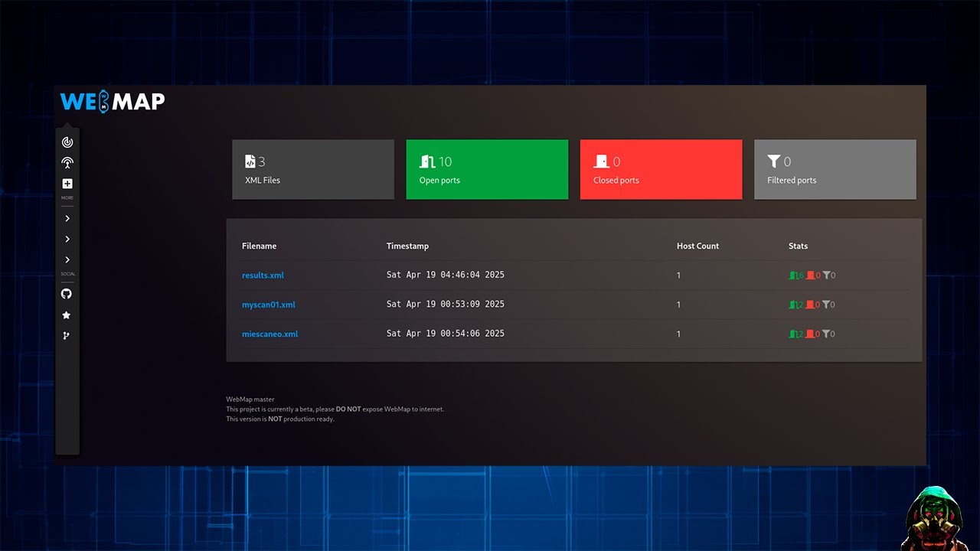Click the door icon in Closed ports card
This screenshot has height=551, width=980.
pos(601,161)
